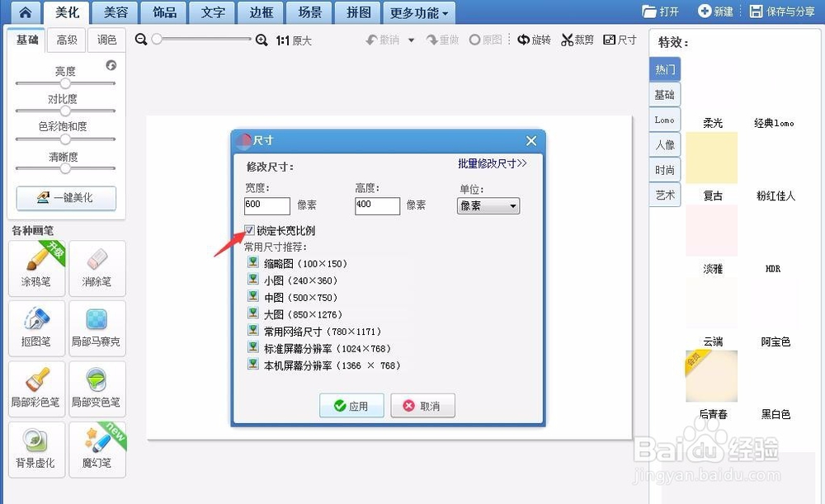
Task: Click the zoom out magnifier icon
Action: 140,40
